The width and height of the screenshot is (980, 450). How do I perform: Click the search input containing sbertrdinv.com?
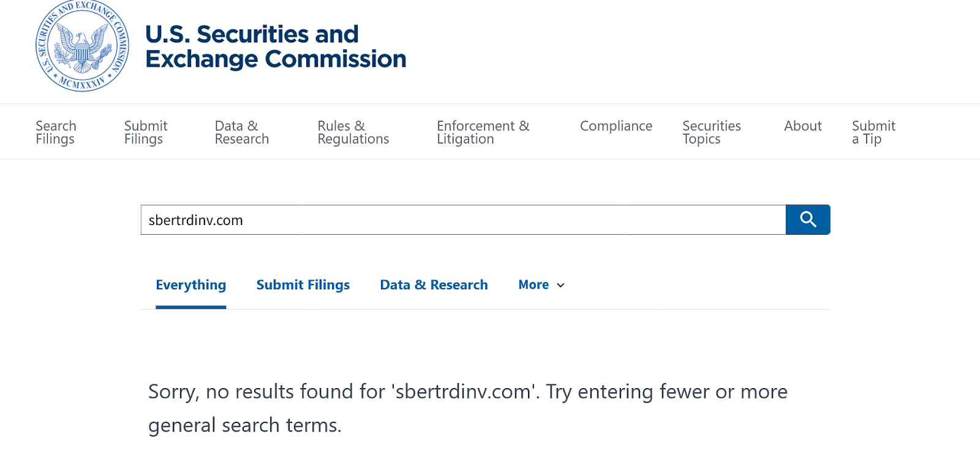coord(462,220)
